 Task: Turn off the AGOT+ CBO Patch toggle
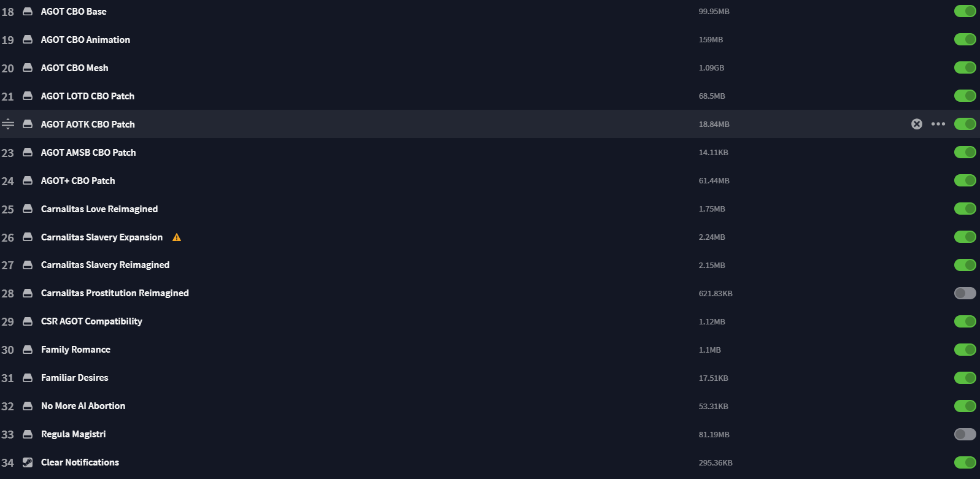coord(965,180)
